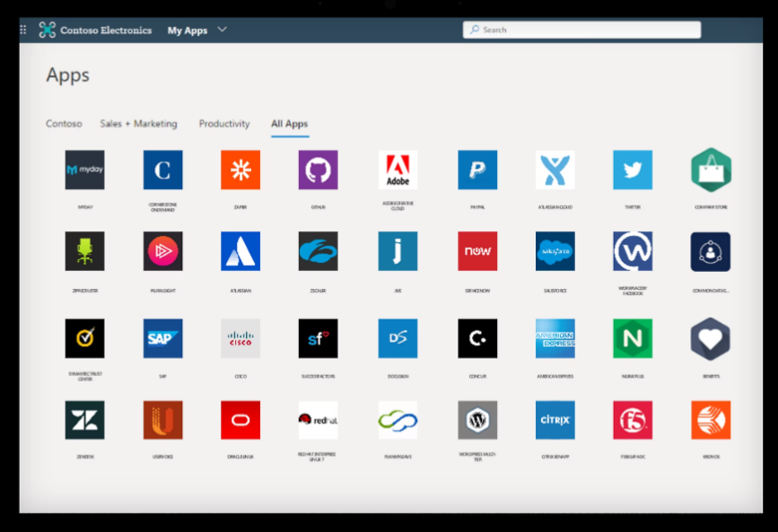Open Red Hat Enterprise Linux 7
Screen dimensions: 778x532
pyautogui.click(x=319, y=420)
